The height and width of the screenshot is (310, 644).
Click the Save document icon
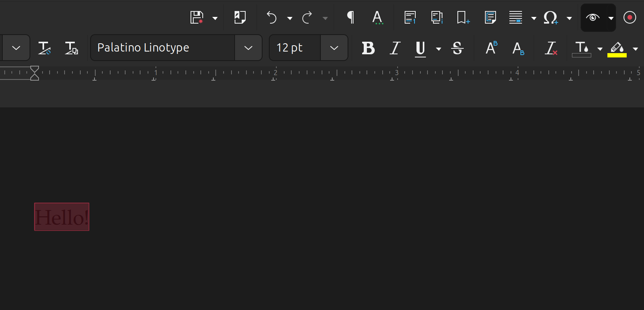tap(197, 18)
